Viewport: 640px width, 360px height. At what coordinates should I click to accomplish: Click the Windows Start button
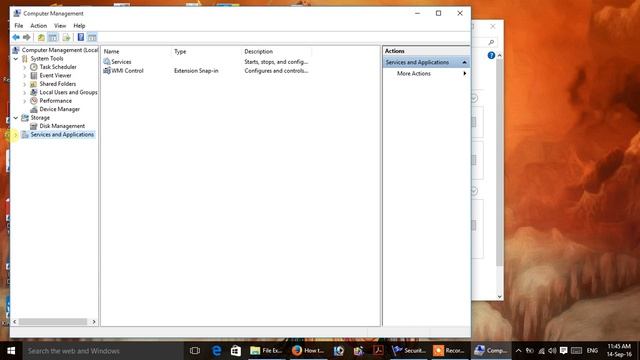point(11,351)
